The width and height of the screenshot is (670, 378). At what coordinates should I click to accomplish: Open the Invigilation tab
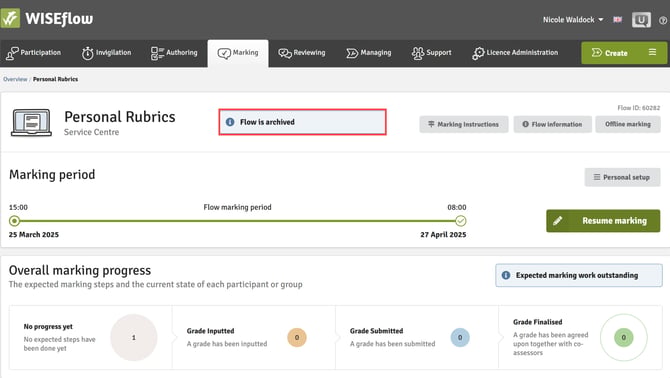pos(106,53)
